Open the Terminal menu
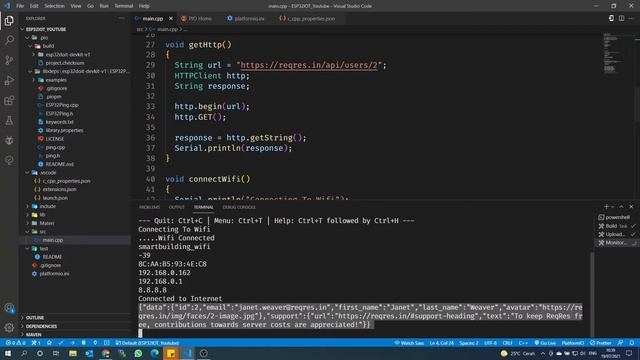 pos(124,6)
